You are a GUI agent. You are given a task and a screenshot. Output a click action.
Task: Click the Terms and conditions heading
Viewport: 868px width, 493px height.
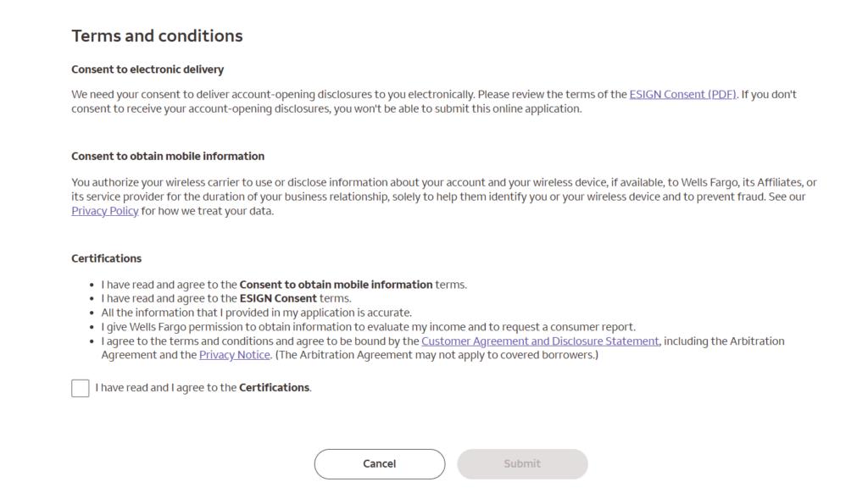pos(157,36)
